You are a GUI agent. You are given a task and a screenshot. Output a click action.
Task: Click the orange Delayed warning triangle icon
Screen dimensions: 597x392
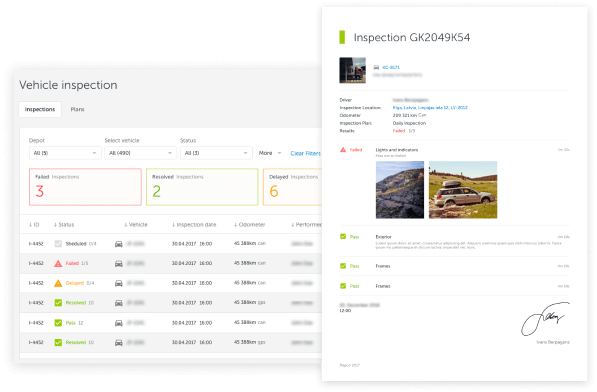click(x=58, y=283)
